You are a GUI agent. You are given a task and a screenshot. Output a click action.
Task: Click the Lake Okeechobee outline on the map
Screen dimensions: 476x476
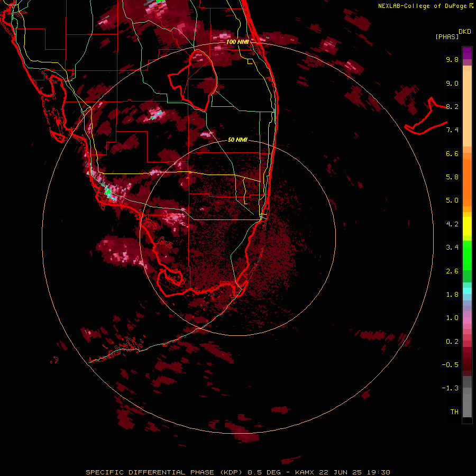point(193,80)
